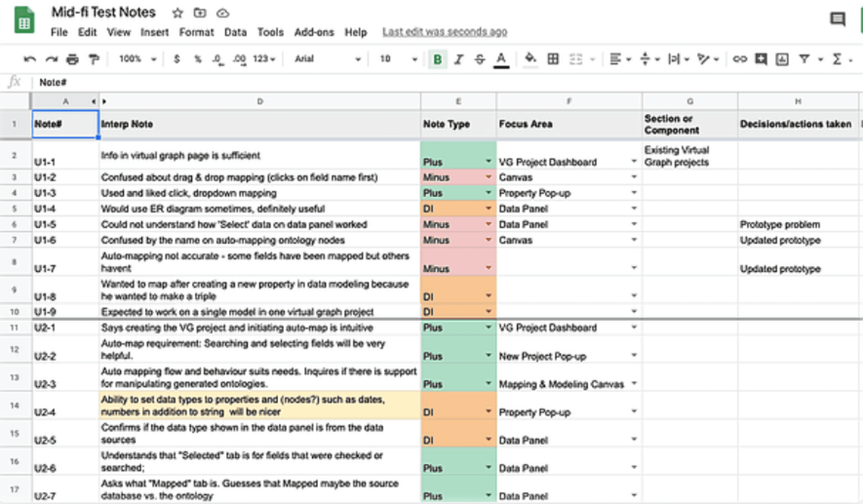Viewport: 863px width, 504px height.
Task: Open the Format menu
Action: (x=196, y=32)
